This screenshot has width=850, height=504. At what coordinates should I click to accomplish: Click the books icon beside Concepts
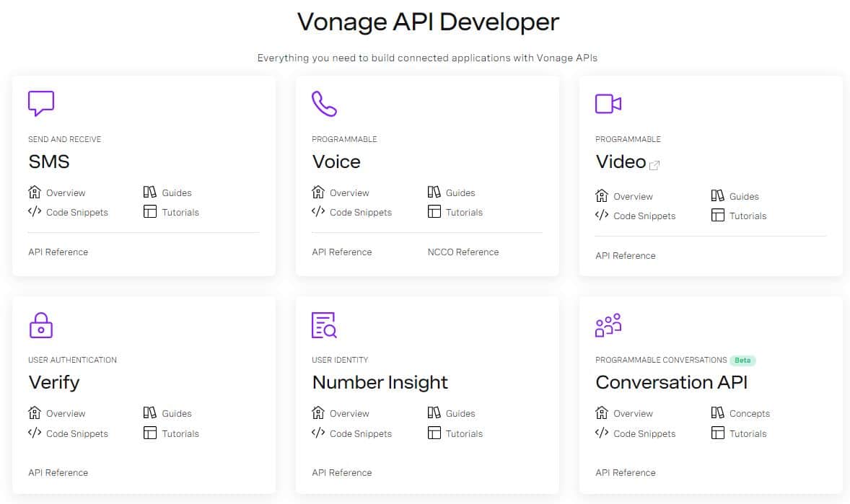(717, 413)
